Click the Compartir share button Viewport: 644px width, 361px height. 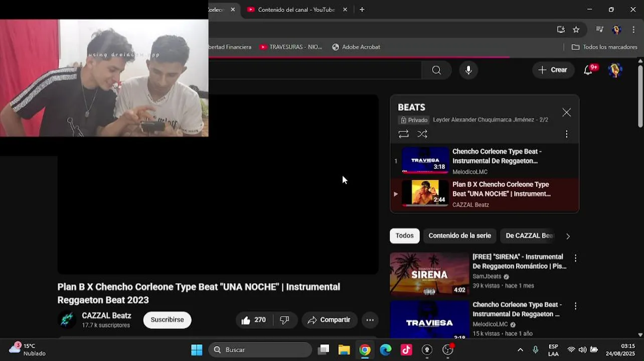pos(330,320)
